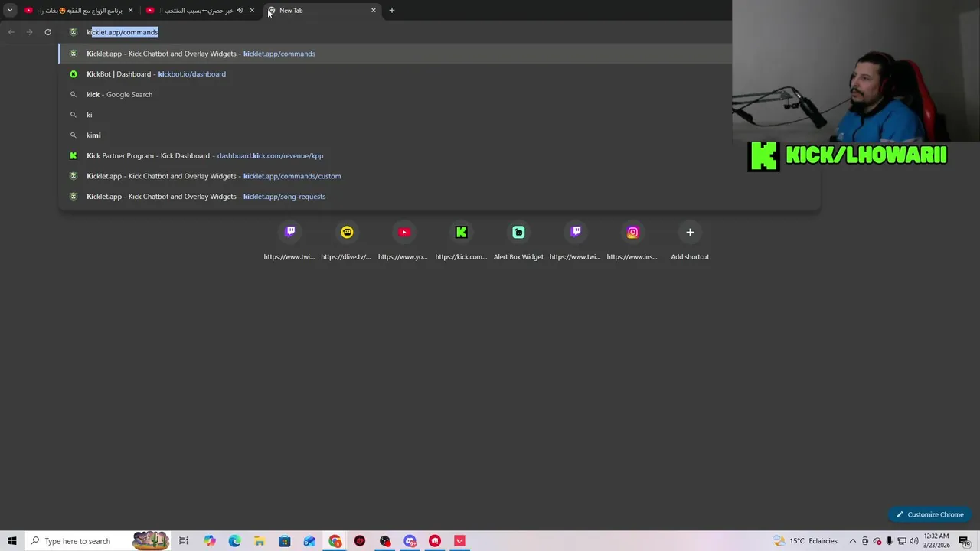Open the volume speaker tray icon

pyautogui.click(x=913, y=541)
